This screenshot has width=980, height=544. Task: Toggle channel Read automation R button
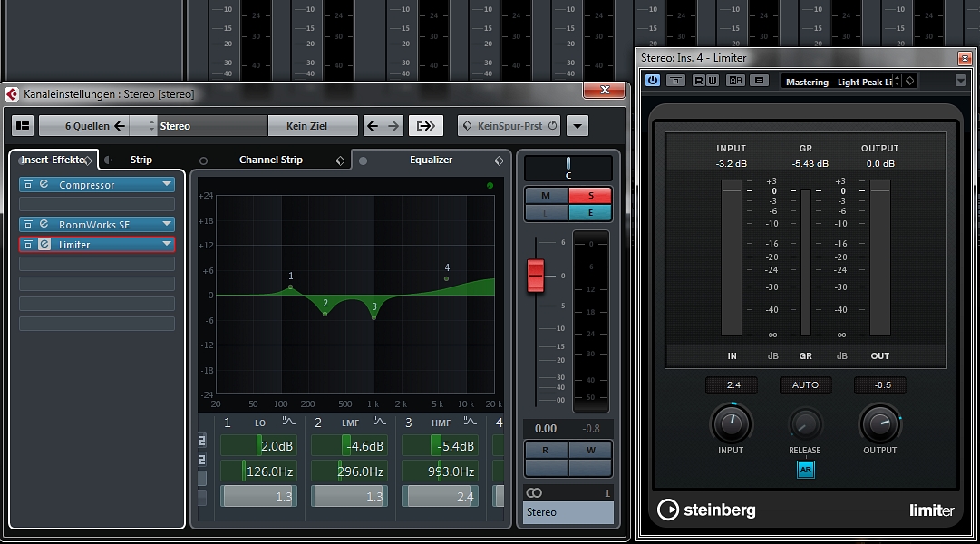(x=546, y=450)
